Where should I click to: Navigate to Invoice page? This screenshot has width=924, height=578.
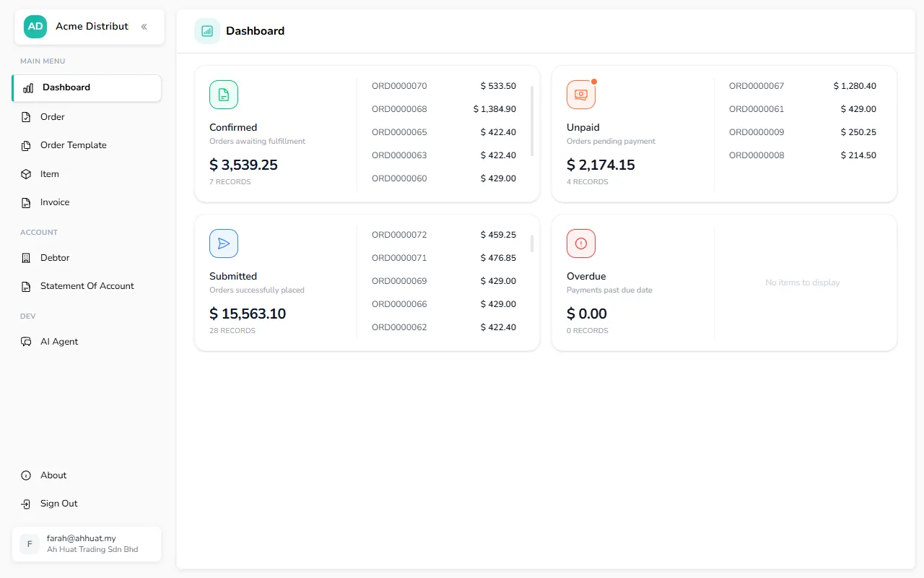(x=87, y=202)
